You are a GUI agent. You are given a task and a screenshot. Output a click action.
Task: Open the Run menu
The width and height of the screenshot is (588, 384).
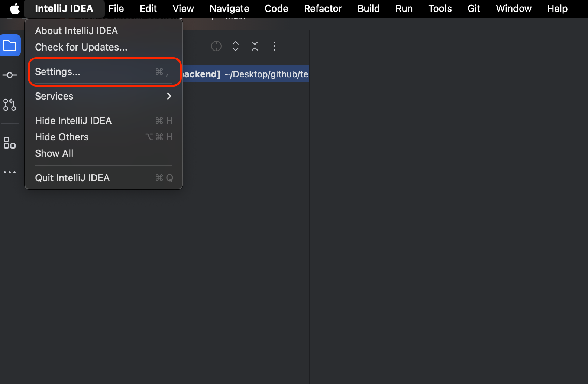(404, 9)
